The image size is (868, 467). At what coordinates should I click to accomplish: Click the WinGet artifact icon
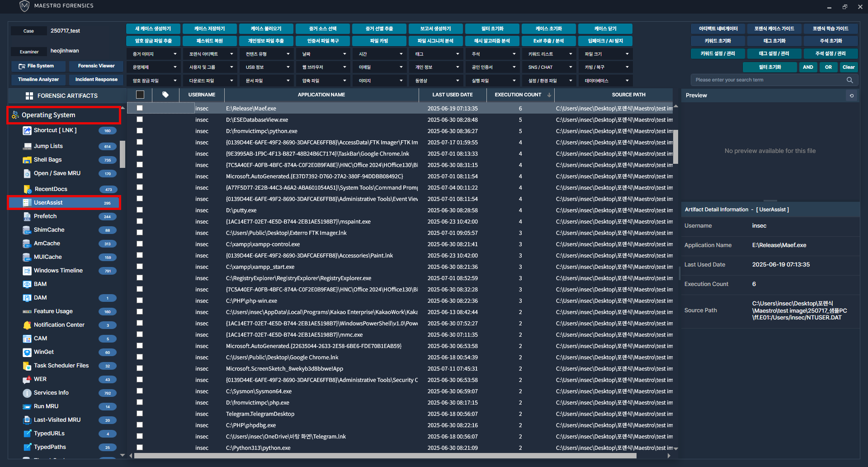click(x=27, y=352)
